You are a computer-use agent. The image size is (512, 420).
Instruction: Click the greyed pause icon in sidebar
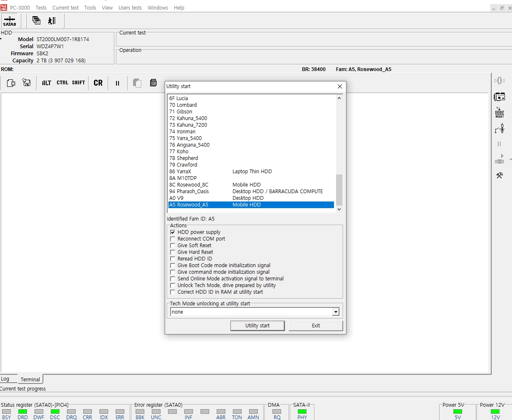[500, 144]
